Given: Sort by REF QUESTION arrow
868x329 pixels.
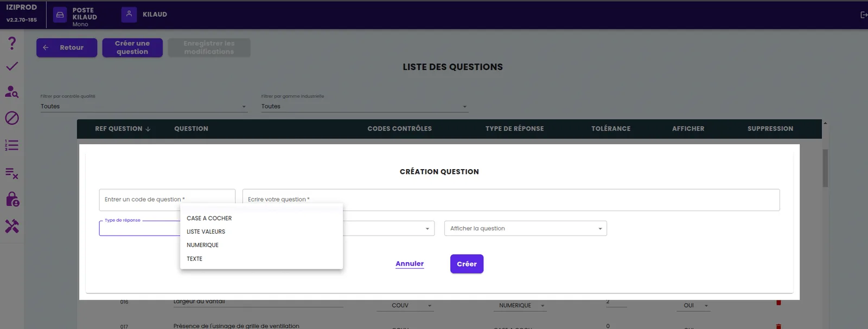Looking at the screenshot, I should coord(148,129).
